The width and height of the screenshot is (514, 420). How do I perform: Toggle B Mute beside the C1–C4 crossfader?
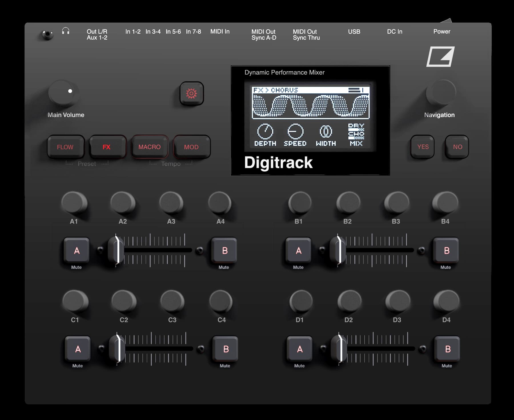225,349
